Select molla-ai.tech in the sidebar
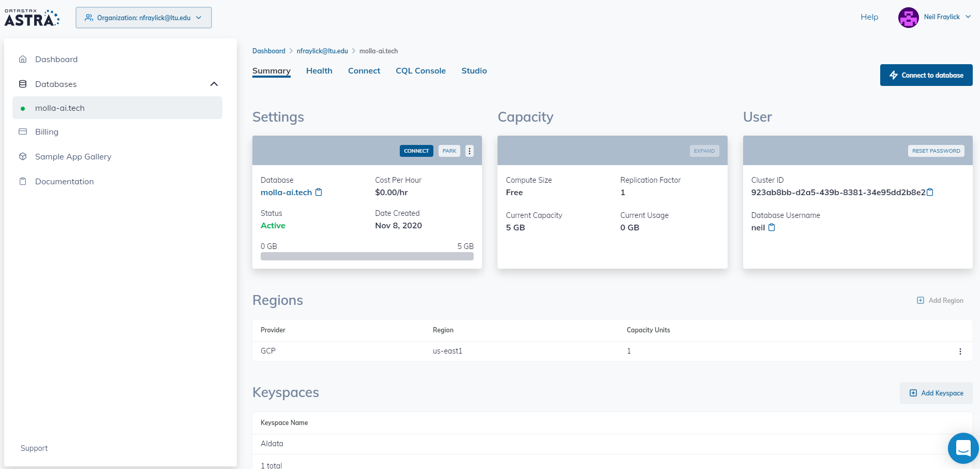980x469 pixels. coord(117,108)
